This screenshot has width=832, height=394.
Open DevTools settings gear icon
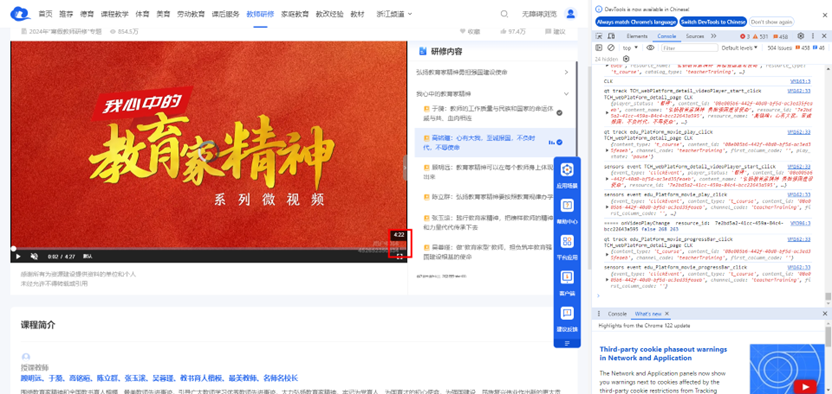[x=801, y=36]
